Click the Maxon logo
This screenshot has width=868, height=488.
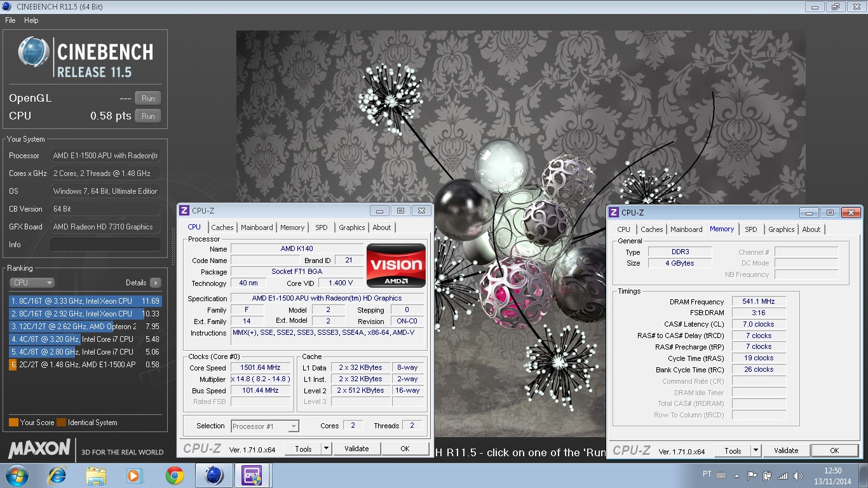click(x=39, y=449)
